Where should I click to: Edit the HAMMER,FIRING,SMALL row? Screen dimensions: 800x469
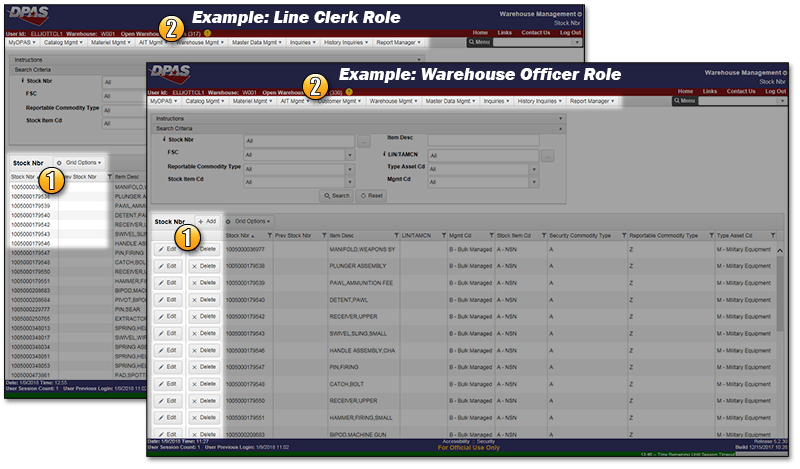pyautogui.click(x=168, y=417)
